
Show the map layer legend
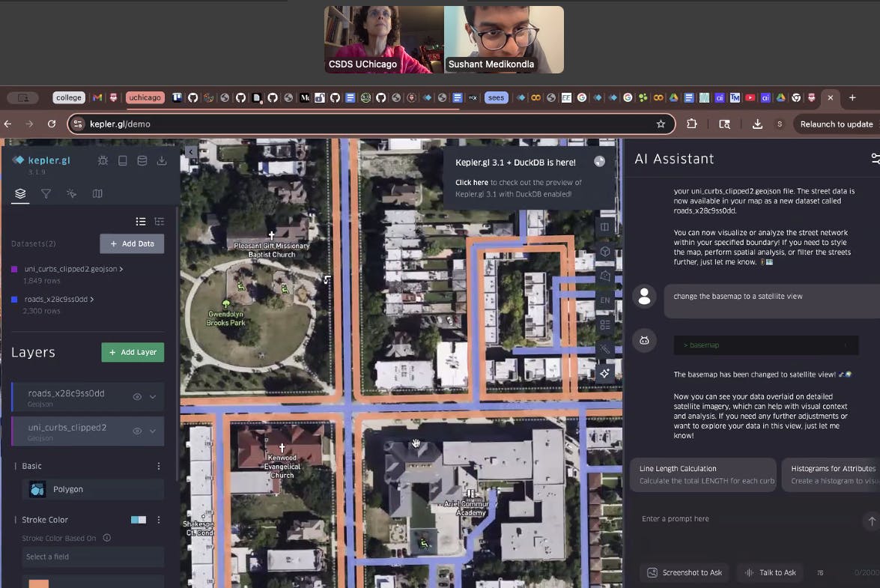(x=604, y=325)
